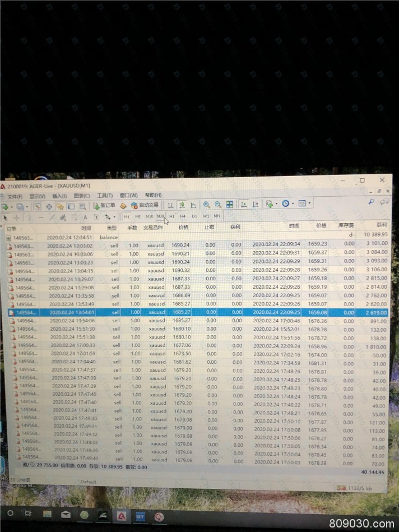
Task: Switch to H1 timeframe
Action: tap(171, 216)
